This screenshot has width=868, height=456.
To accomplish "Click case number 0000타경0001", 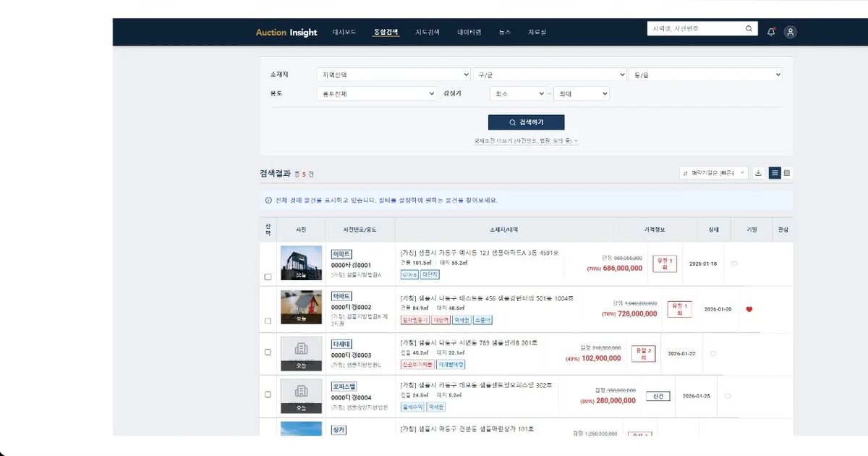I will [351, 265].
